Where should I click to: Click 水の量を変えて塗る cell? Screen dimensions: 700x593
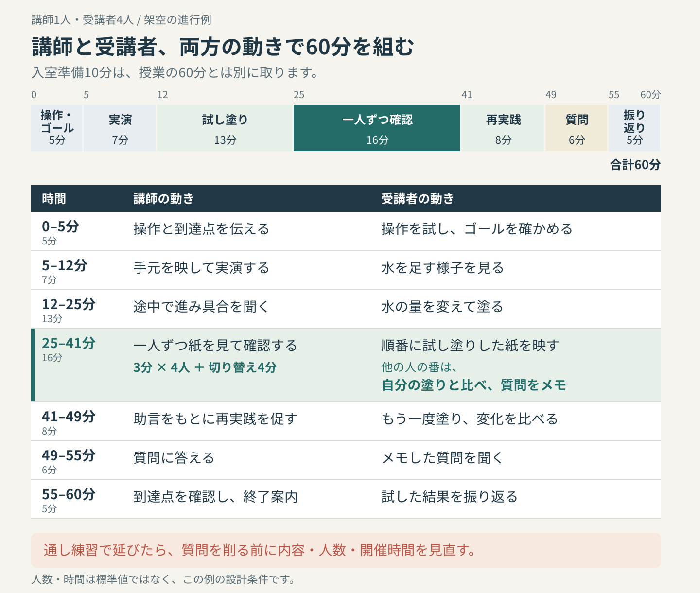pyautogui.click(x=442, y=307)
